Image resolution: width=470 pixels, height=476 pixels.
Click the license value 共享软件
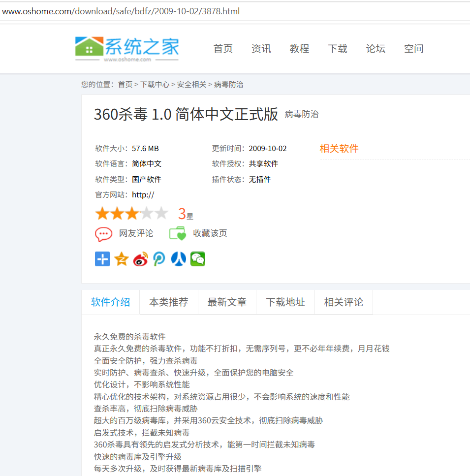point(263,163)
